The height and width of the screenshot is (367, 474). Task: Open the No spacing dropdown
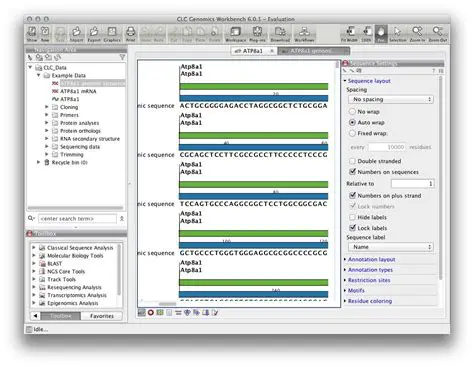391,99
